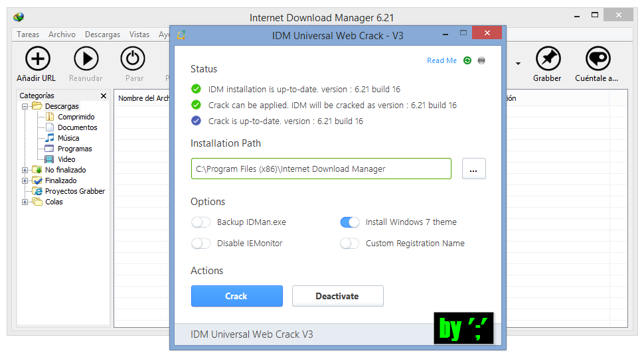This screenshot has width=644, height=357.
Task: Click the browse ... path button
Action: 474,169
